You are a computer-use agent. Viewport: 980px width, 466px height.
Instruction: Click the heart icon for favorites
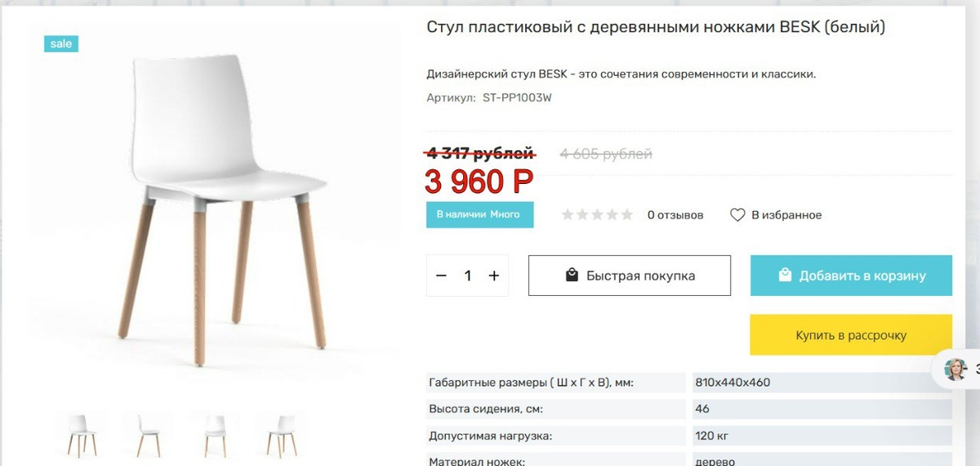(737, 215)
